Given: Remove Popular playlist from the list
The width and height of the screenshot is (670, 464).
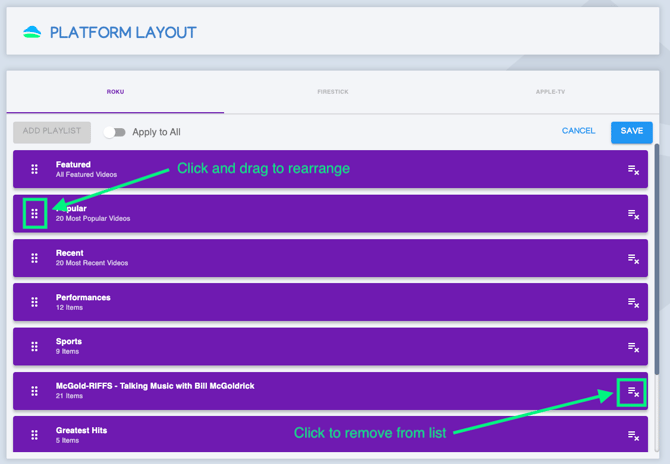Looking at the screenshot, I should pyautogui.click(x=633, y=214).
